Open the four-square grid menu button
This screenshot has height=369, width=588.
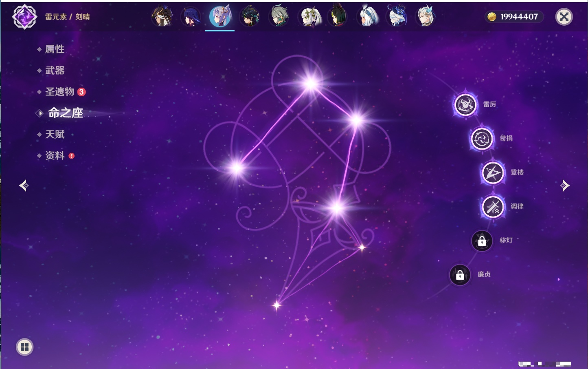click(x=24, y=347)
